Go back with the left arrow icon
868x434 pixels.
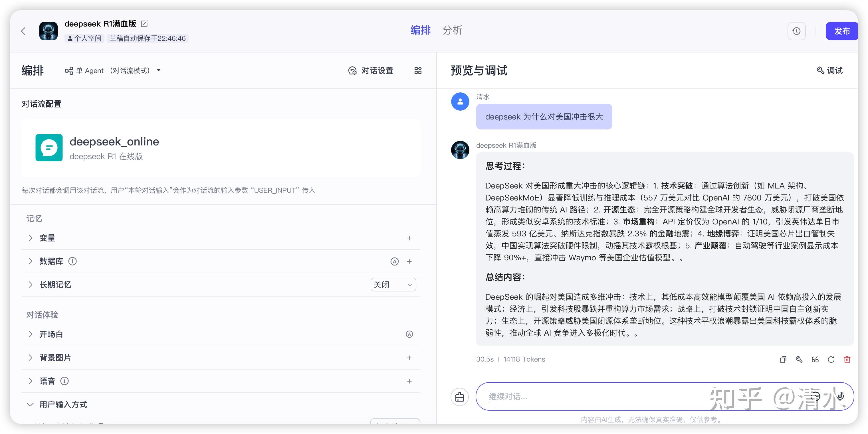pyautogui.click(x=23, y=31)
